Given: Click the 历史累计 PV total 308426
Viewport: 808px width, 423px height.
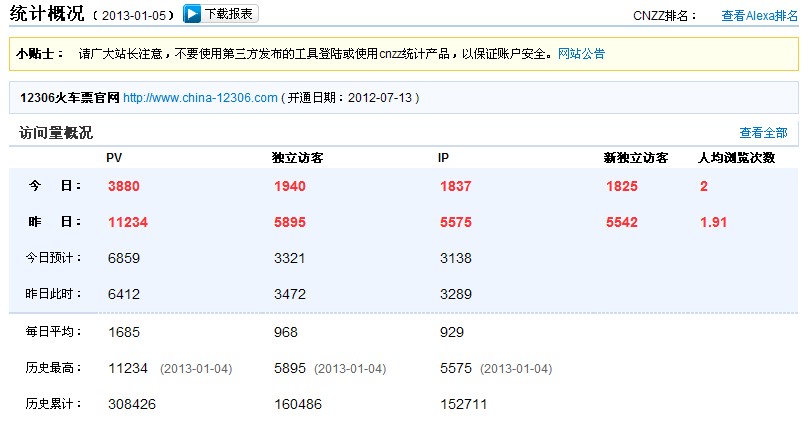Looking at the screenshot, I should [x=132, y=404].
